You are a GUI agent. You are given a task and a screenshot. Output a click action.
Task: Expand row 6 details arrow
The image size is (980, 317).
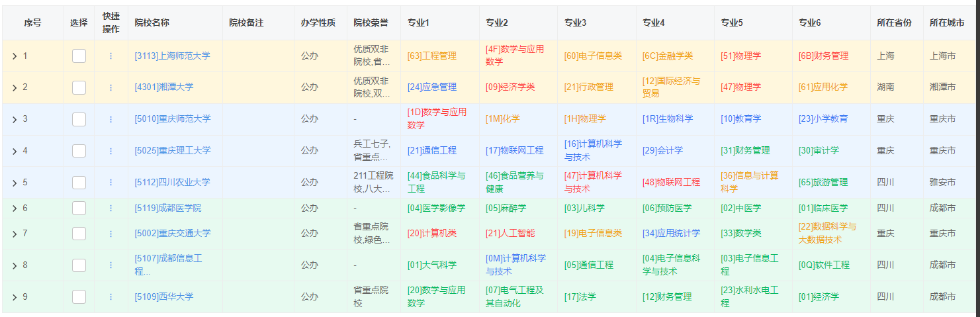pos(15,208)
